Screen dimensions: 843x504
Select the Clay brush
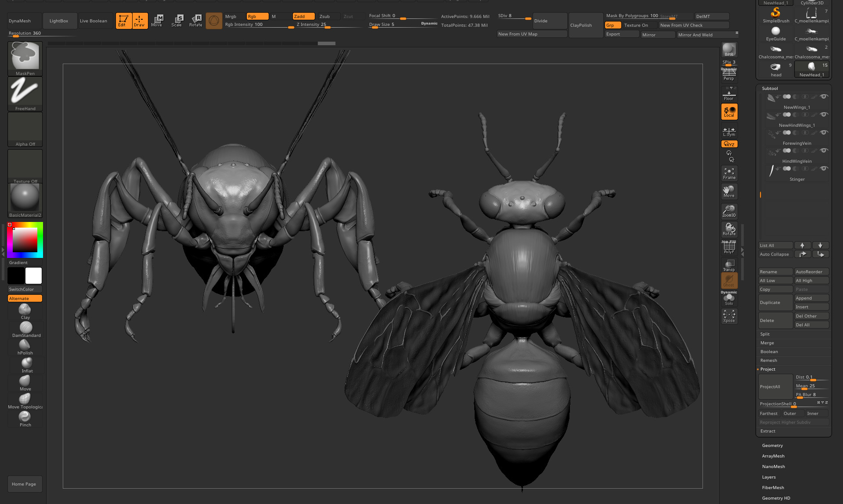coord(25,312)
